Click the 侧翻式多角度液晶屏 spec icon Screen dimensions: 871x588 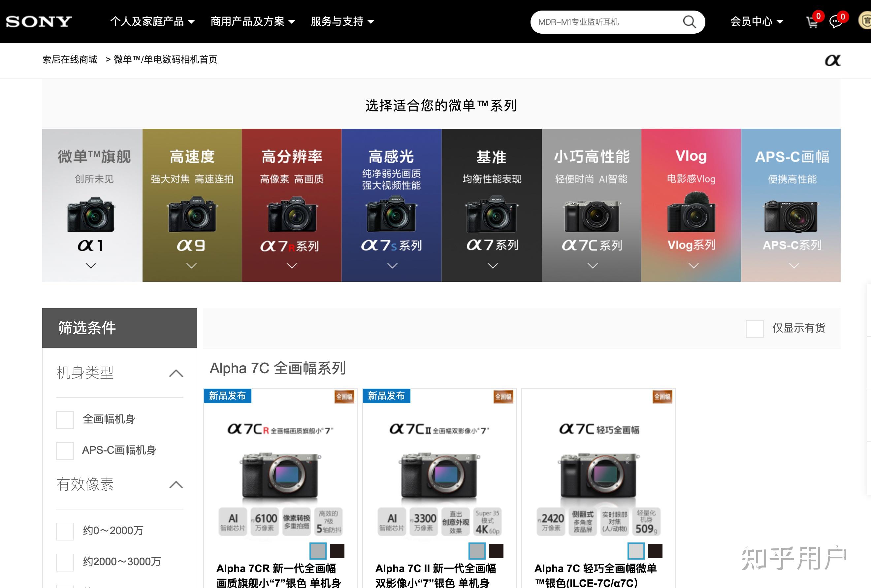click(583, 522)
